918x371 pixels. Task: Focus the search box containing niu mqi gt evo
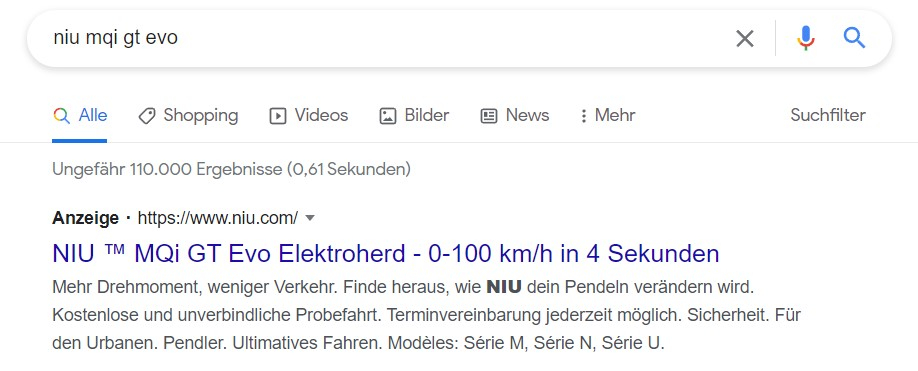(381, 39)
